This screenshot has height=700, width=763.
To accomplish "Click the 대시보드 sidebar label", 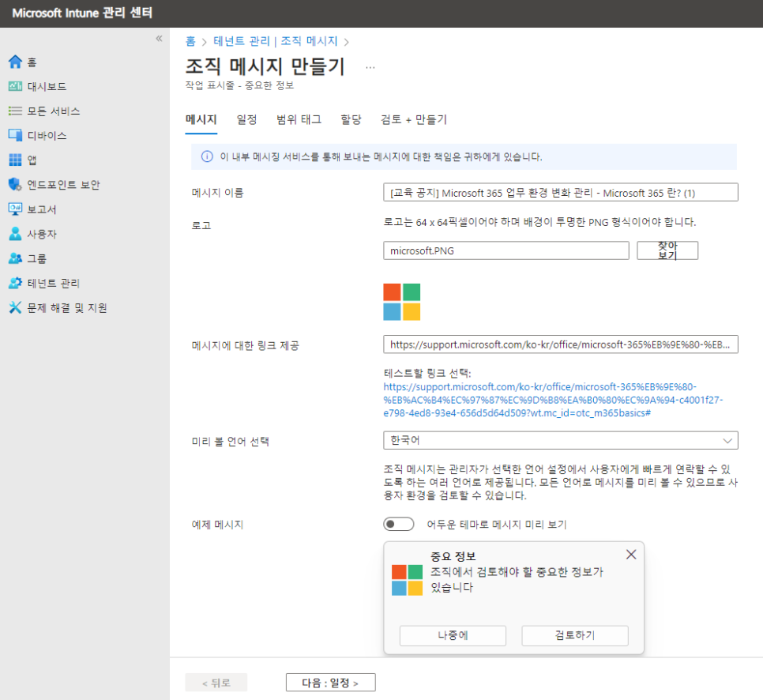I will (x=47, y=87).
